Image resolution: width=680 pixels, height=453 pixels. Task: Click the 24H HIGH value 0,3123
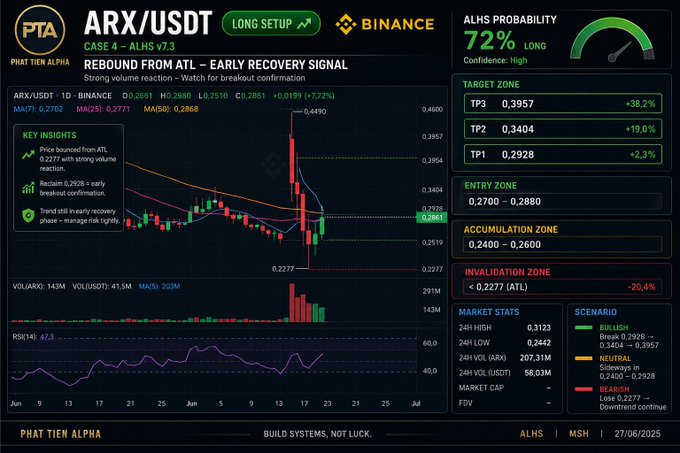(x=539, y=328)
